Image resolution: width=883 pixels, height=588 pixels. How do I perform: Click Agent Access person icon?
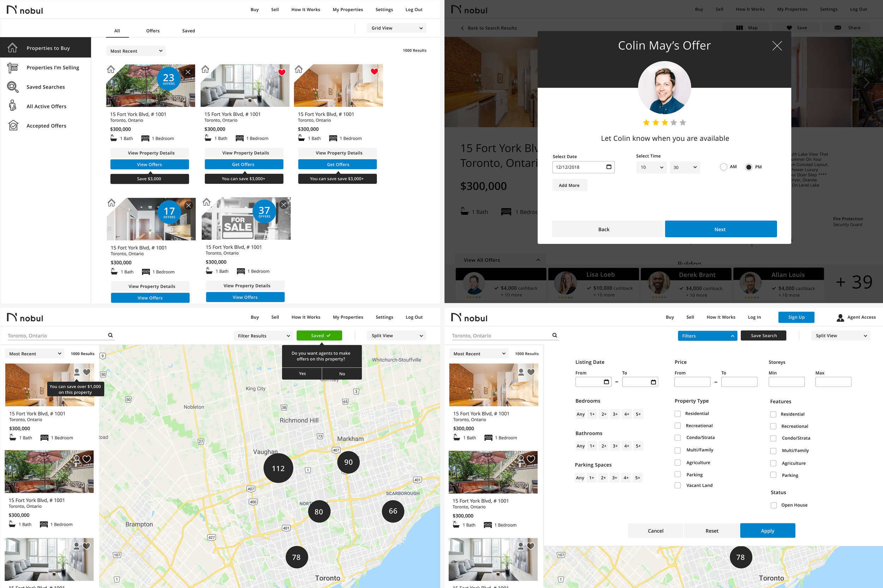840,318
